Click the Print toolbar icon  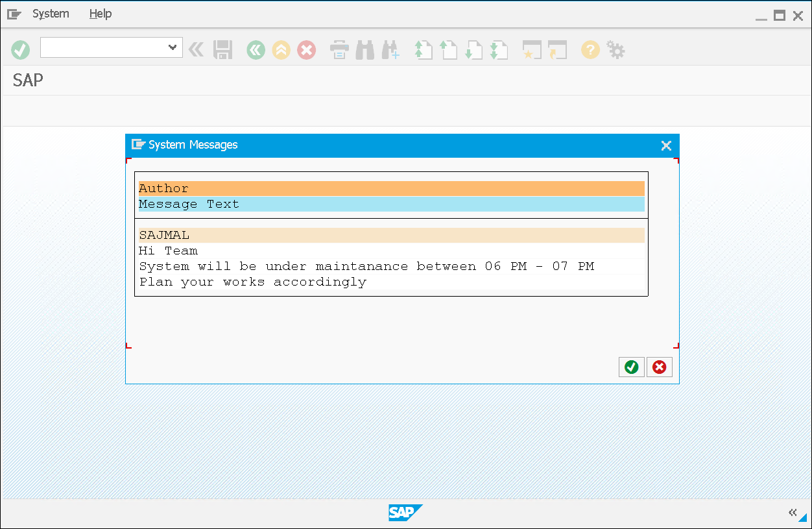tap(339, 49)
